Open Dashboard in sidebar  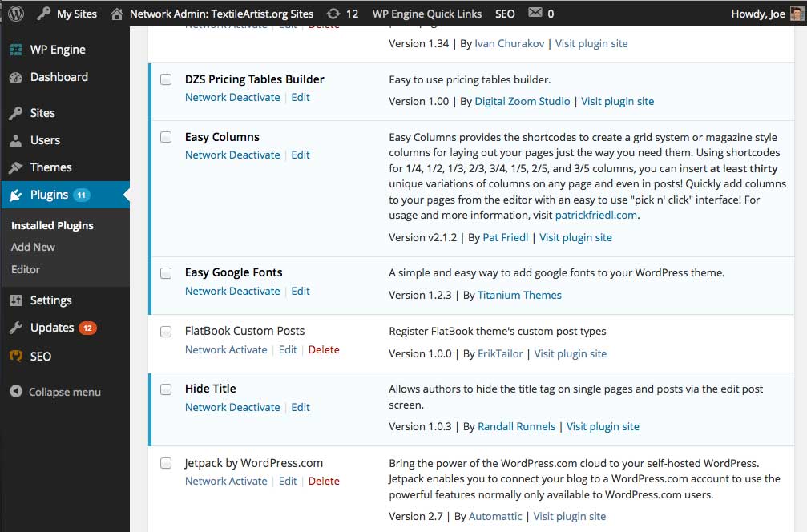click(x=59, y=77)
